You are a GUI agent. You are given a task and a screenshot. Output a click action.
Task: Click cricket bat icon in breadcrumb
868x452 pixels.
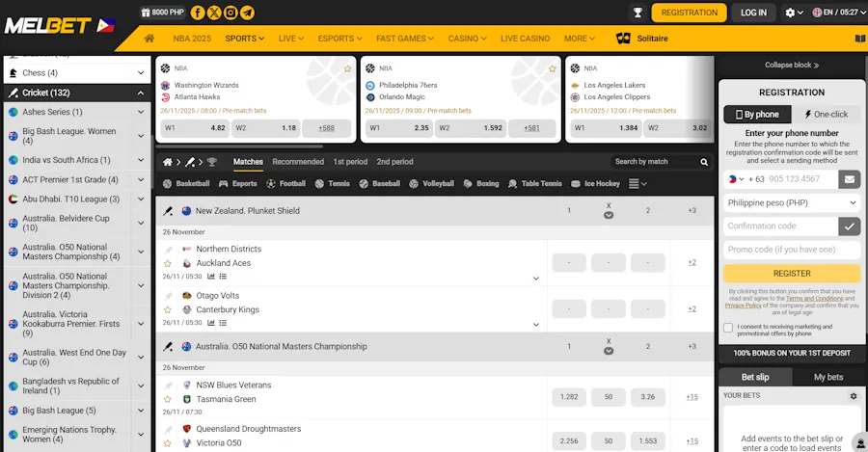(190, 162)
